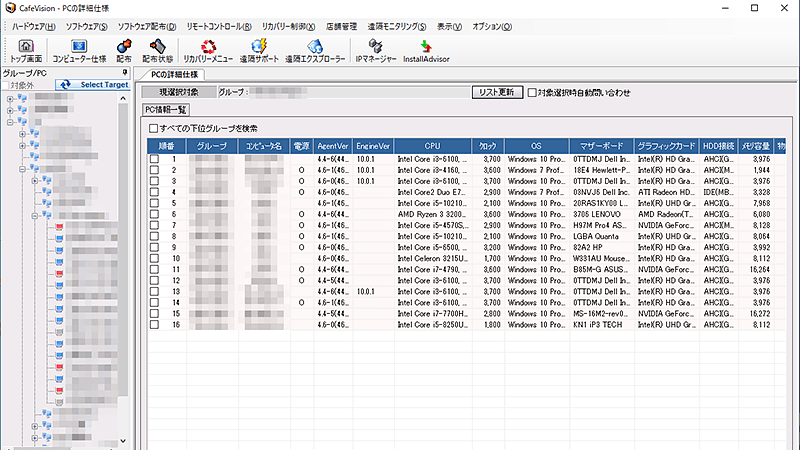Sort by the AgentVer column header
This screenshot has height=450, width=800.
point(333,146)
